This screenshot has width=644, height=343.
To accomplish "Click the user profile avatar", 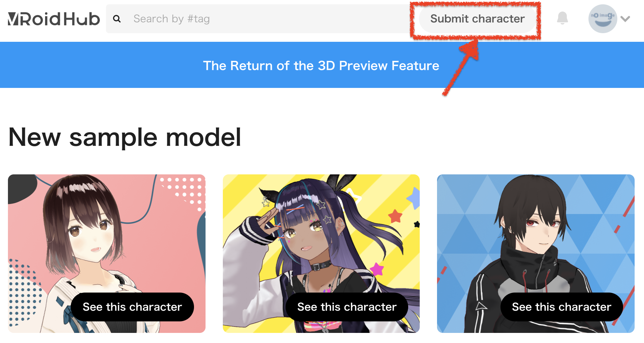I will point(603,19).
